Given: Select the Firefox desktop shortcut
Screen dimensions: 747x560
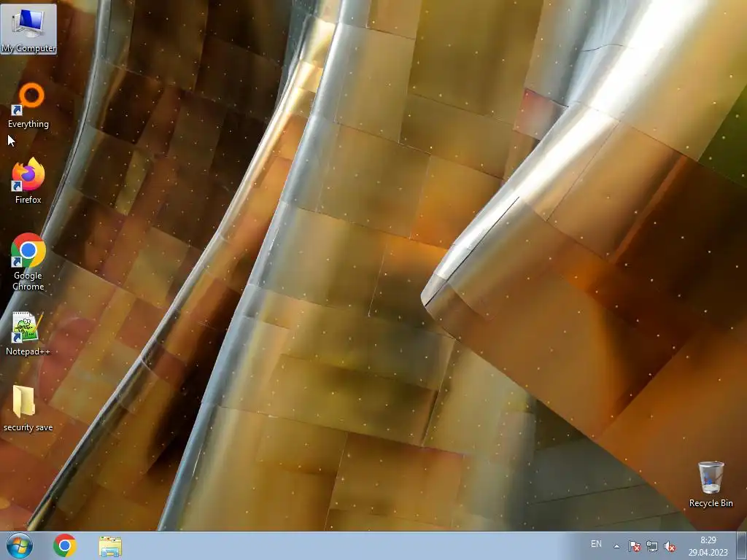Looking at the screenshot, I should 28,182.
